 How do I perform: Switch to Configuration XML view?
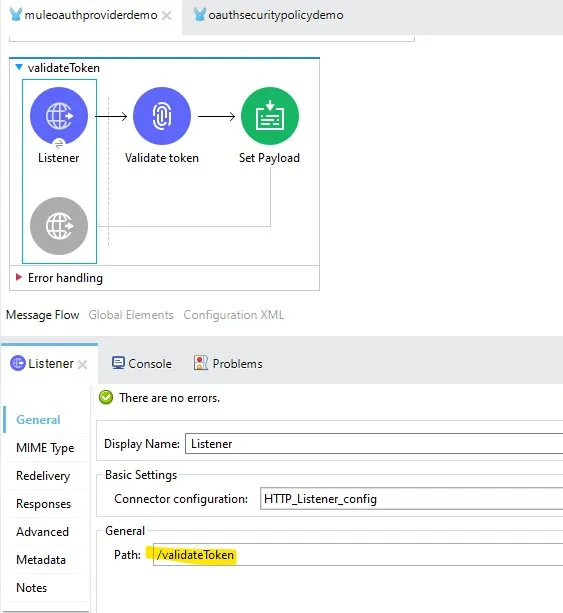point(234,315)
